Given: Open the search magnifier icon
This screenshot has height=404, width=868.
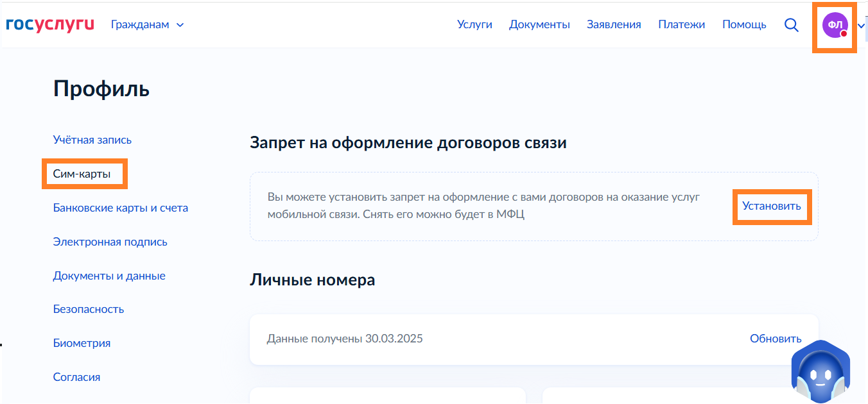Looking at the screenshot, I should pos(792,25).
